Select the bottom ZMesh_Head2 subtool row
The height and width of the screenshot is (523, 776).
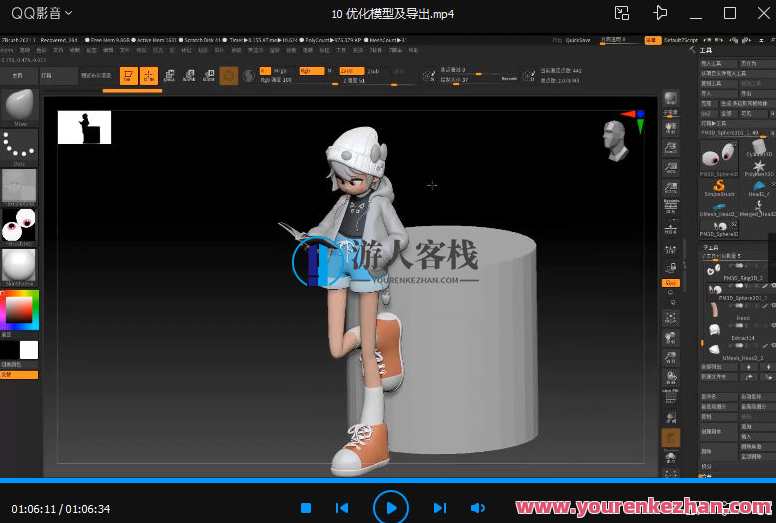pos(737,350)
